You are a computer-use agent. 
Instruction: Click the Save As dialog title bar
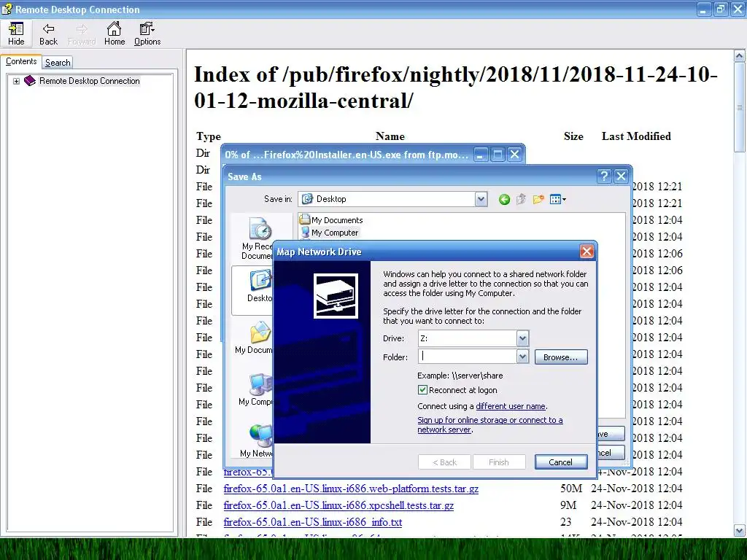pyautogui.click(x=410, y=176)
